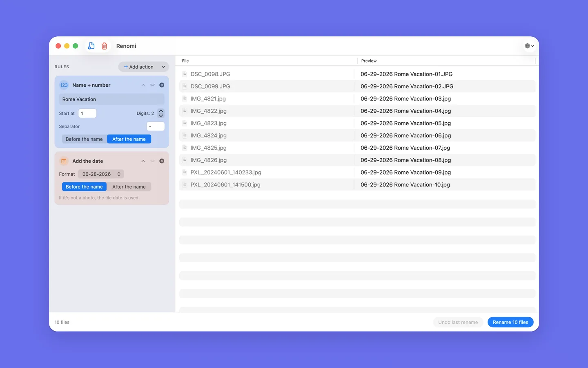
Task: Click the Rome Vacation name field
Action: [111, 99]
